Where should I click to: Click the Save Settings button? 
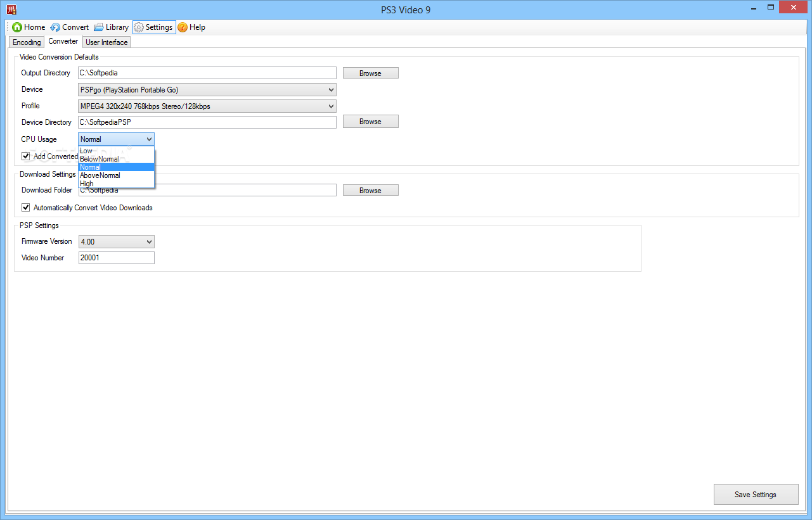[756, 495]
